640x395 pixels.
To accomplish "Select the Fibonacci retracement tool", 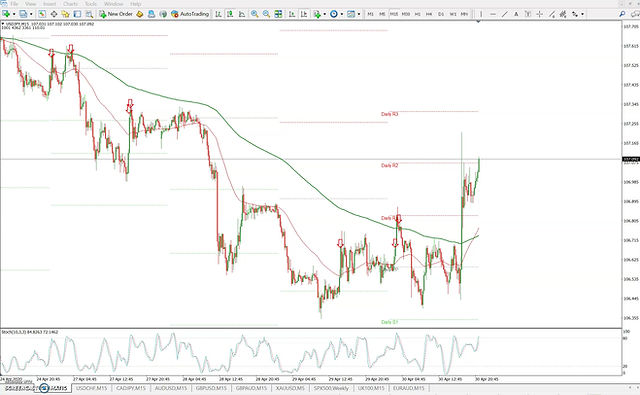I will [x=563, y=14].
